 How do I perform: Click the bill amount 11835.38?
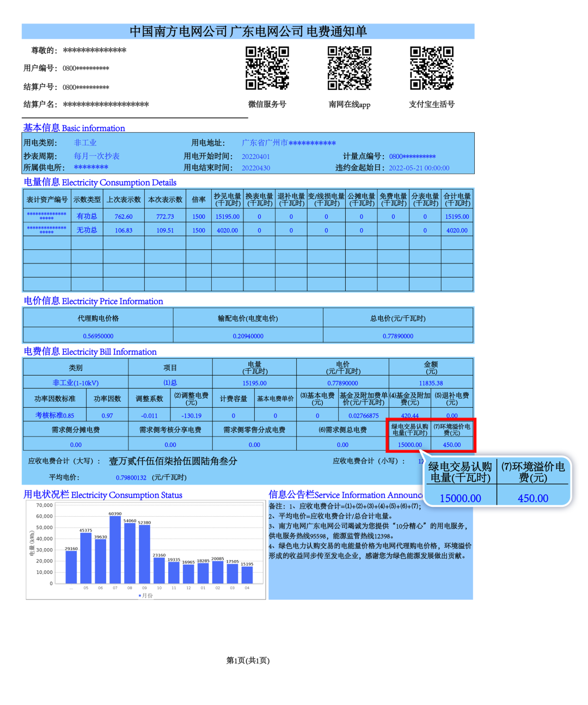point(431,383)
